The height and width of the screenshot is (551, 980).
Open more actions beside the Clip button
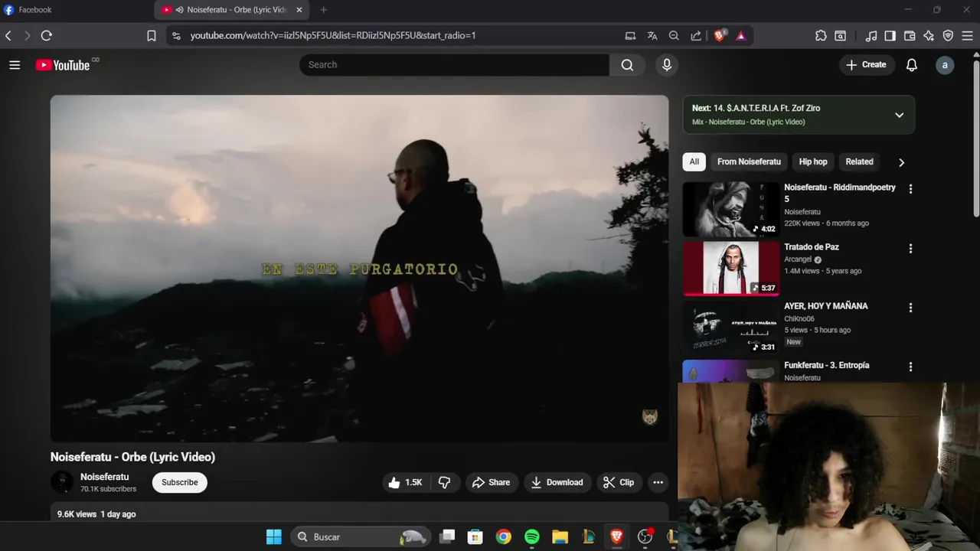tap(658, 482)
